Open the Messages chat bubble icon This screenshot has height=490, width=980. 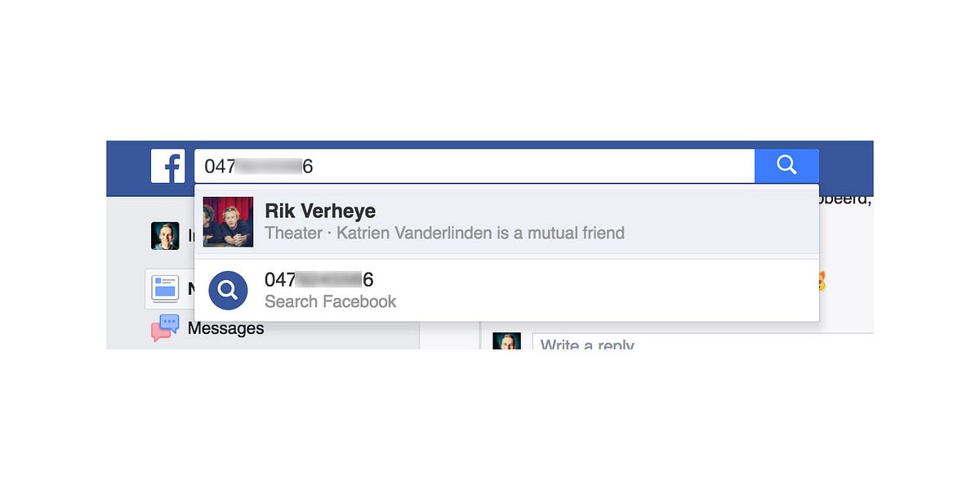(x=165, y=328)
